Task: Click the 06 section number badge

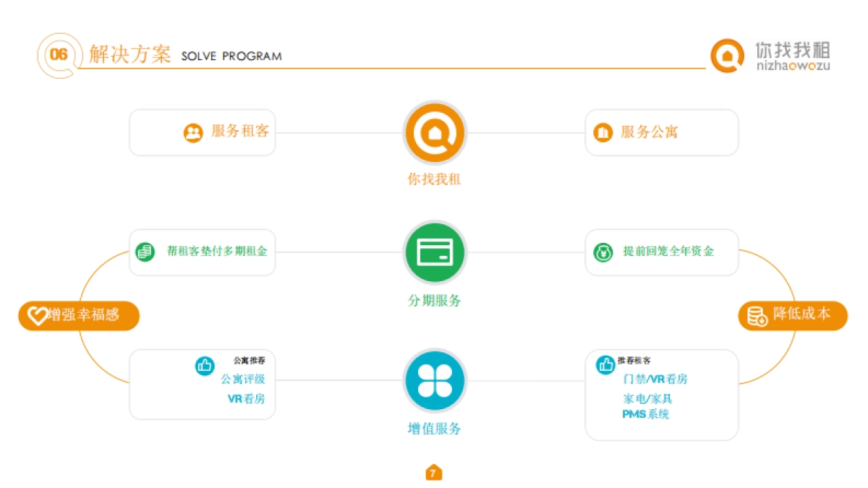Action: point(58,55)
